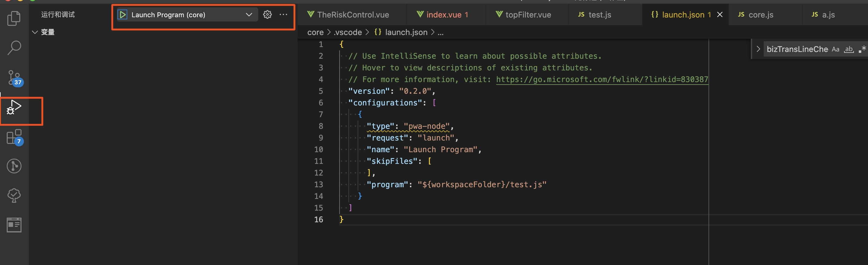Viewport: 868px width, 265px height.
Task: Open Extensions view with 7 badge
Action: click(x=14, y=137)
